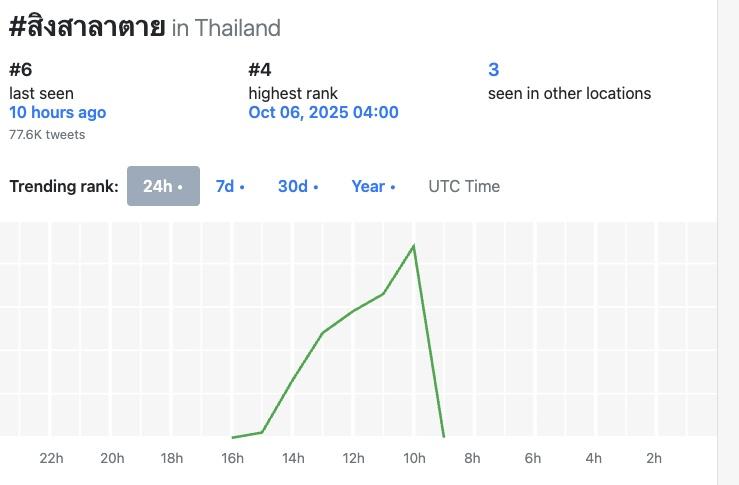This screenshot has width=739, height=485.
Task: Open the 30d trending rank tab
Action: click(x=298, y=186)
